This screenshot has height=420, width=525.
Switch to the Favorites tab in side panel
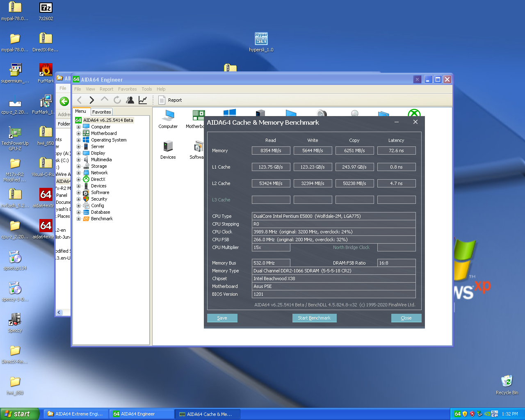(101, 112)
